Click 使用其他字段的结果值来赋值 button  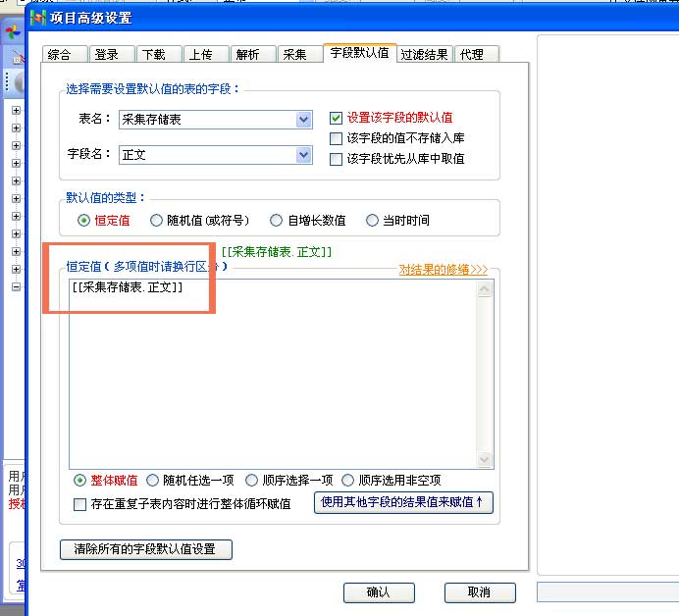click(403, 502)
